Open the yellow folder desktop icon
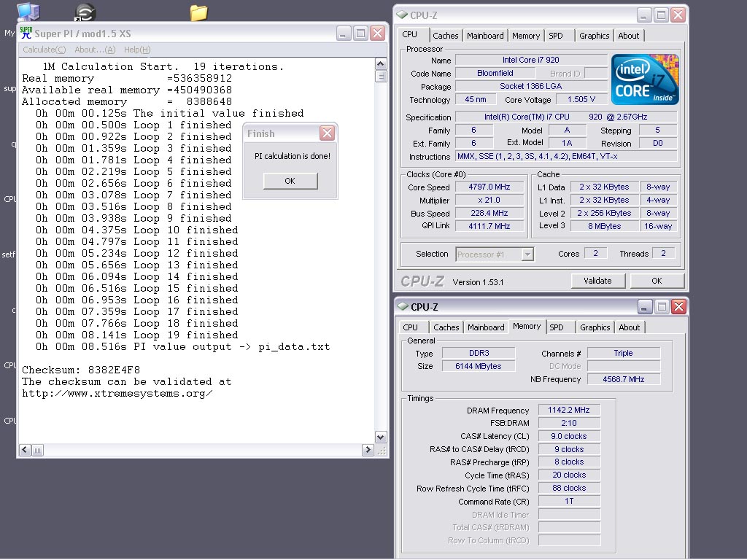Screen dimensions: 747x560 (198, 12)
